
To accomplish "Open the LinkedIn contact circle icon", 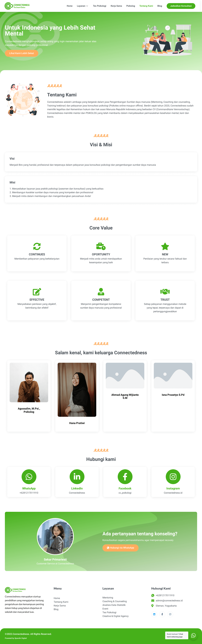I will tap(77, 477).
